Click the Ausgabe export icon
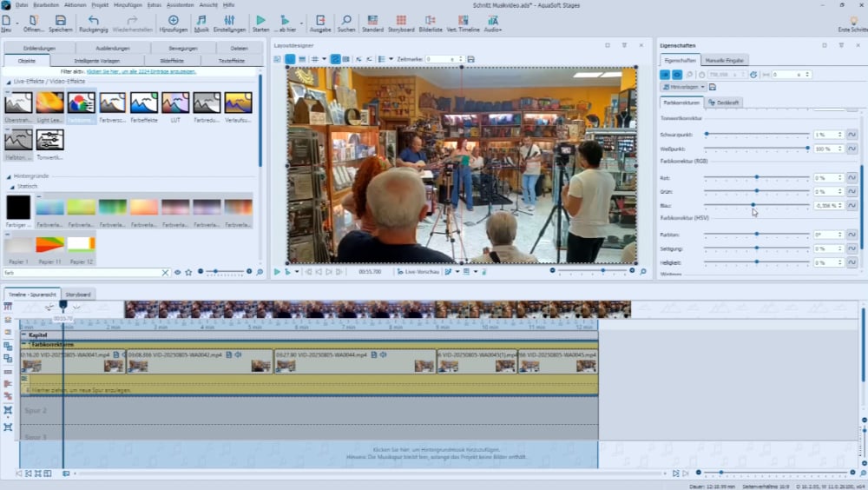Screen dimensions: 868x490 click(x=320, y=21)
